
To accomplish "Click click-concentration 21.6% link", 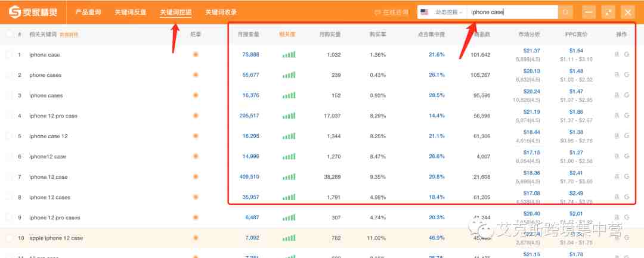I will 436,55.
